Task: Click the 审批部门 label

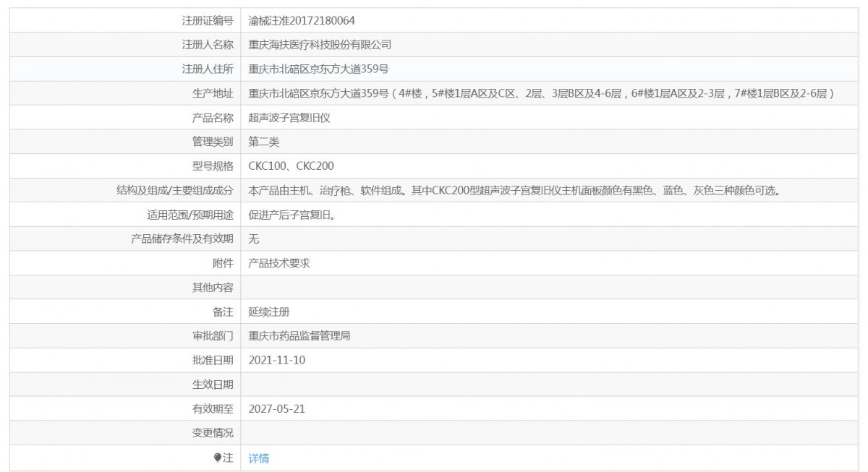Action: click(213, 336)
